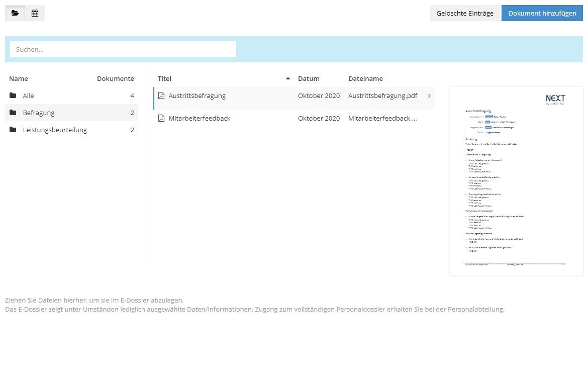This screenshot has height=392, width=588.
Task: Click the open folder icon beside Befragung
Action: pyautogui.click(x=14, y=113)
